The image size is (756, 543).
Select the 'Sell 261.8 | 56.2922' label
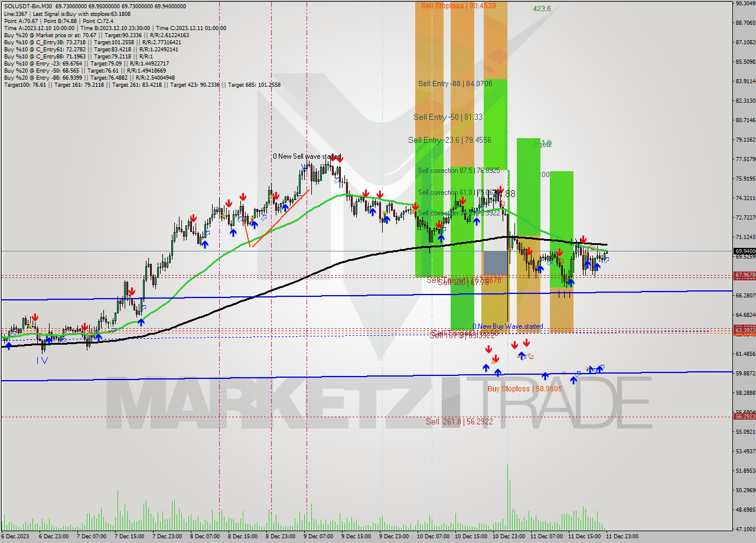[x=460, y=421]
